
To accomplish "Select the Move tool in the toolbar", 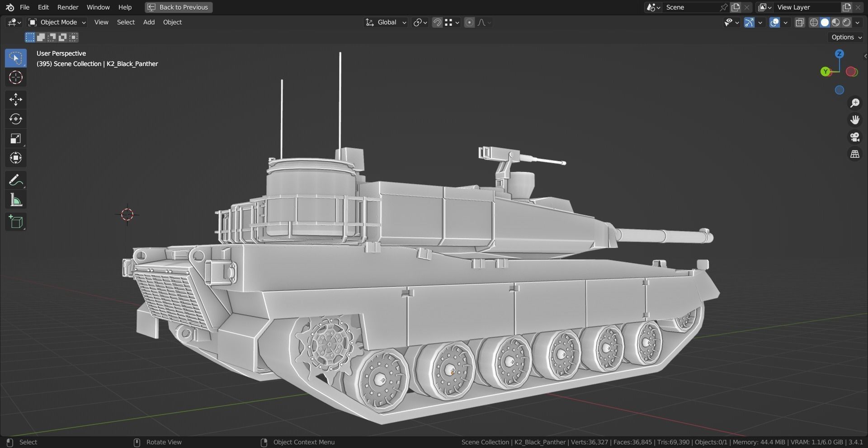I will coord(15,99).
